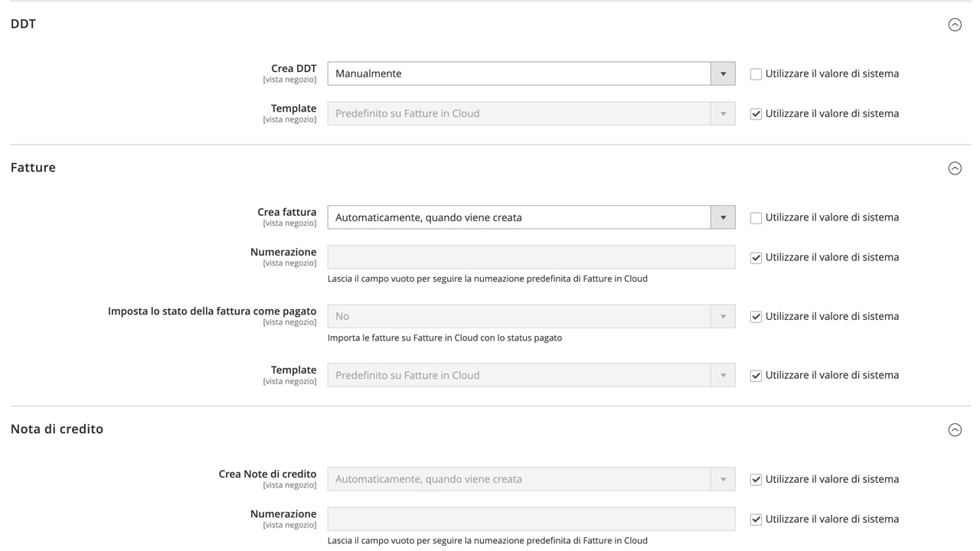Image resolution: width=980 pixels, height=551 pixels.
Task: Open the Crea Note di credito dropdown
Action: click(x=531, y=479)
